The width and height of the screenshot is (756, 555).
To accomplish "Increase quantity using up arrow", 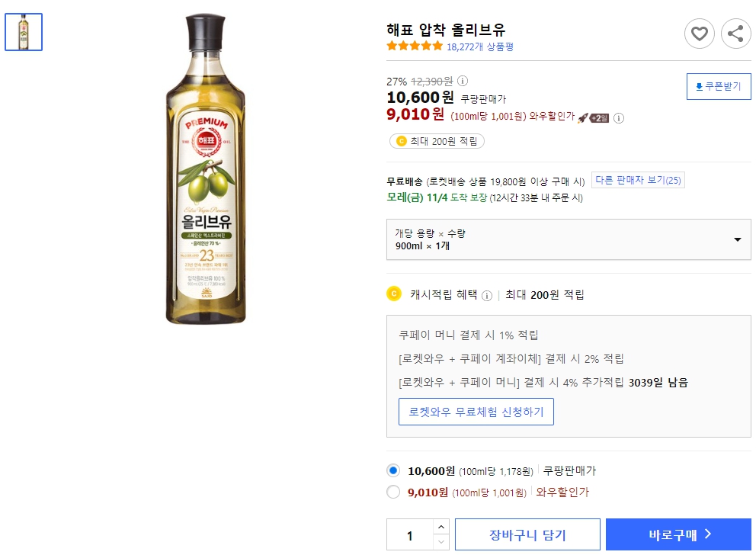I will tap(441, 527).
